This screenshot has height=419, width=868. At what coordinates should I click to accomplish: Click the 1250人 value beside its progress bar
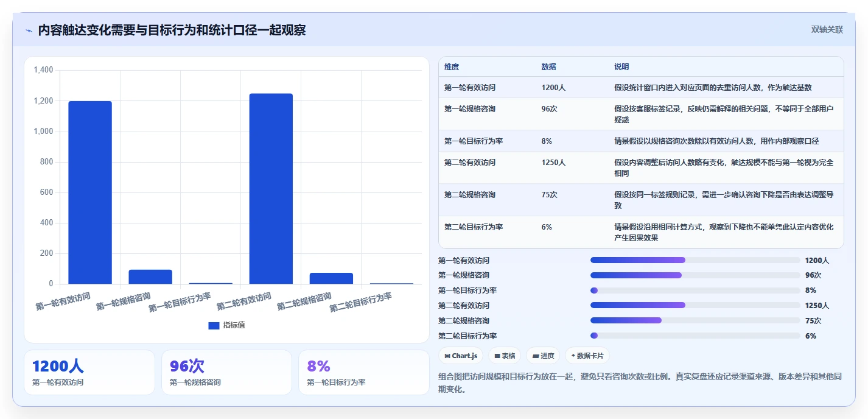817,306
